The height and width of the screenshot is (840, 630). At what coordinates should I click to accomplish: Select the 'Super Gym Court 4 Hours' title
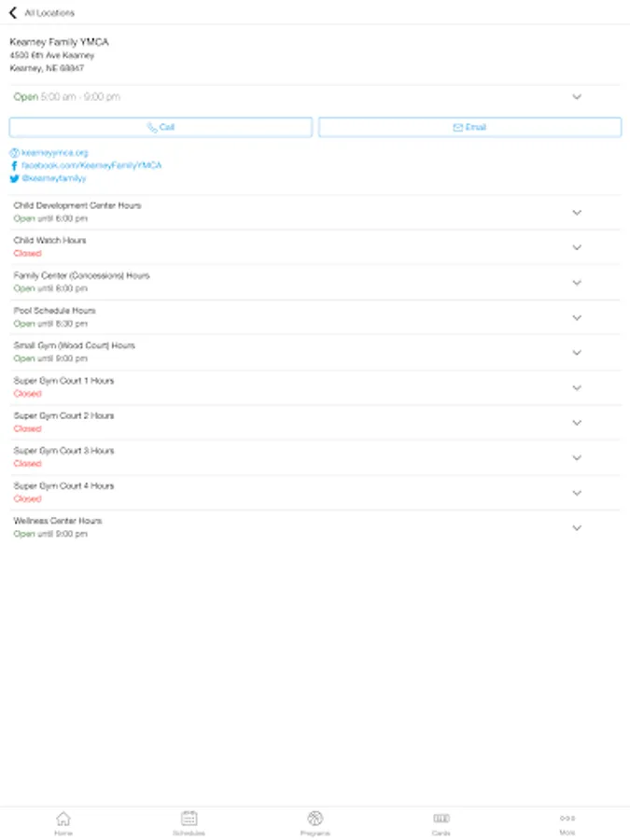coord(63,486)
